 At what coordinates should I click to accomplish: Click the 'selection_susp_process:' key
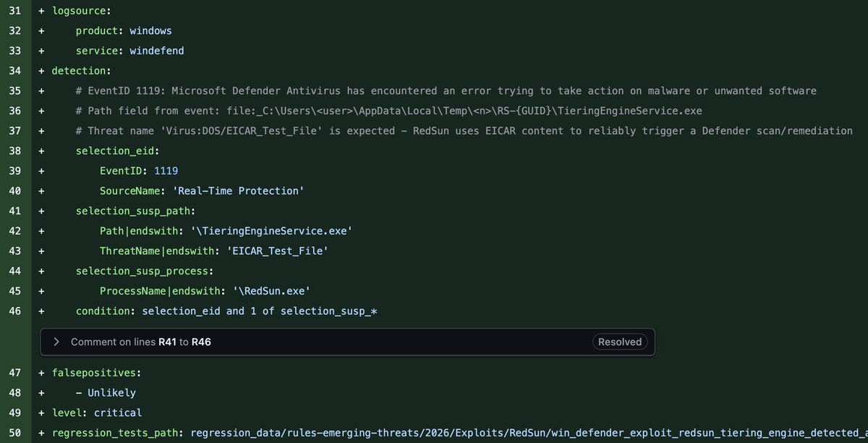click(x=145, y=271)
